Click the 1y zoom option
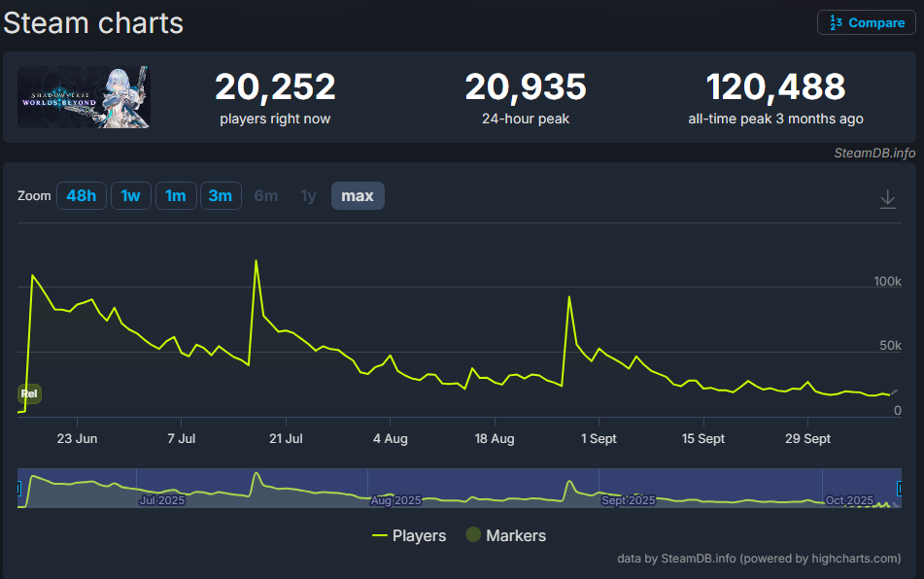This screenshot has height=579, width=924. click(x=308, y=196)
